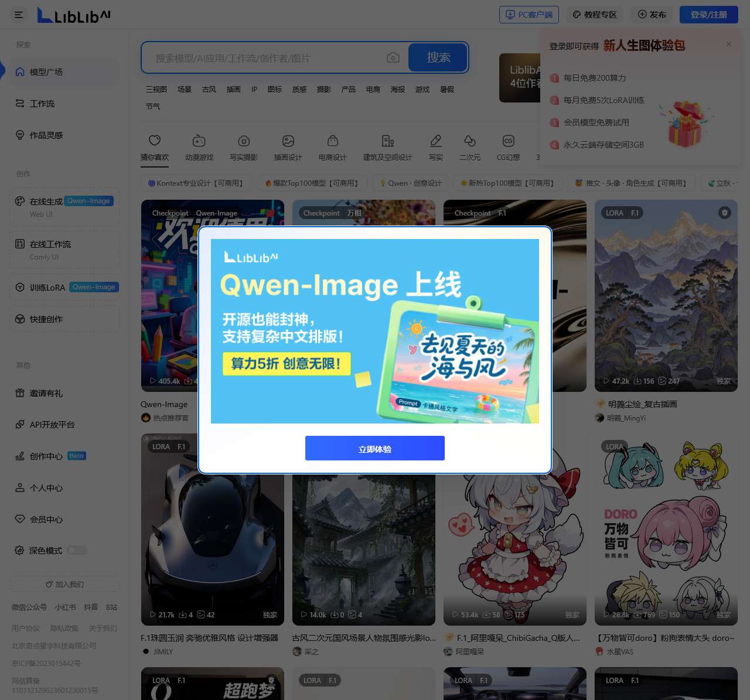The width and height of the screenshot is (750, 700).
Task: Click the camera icon for image search
Action: click(393, 57)
